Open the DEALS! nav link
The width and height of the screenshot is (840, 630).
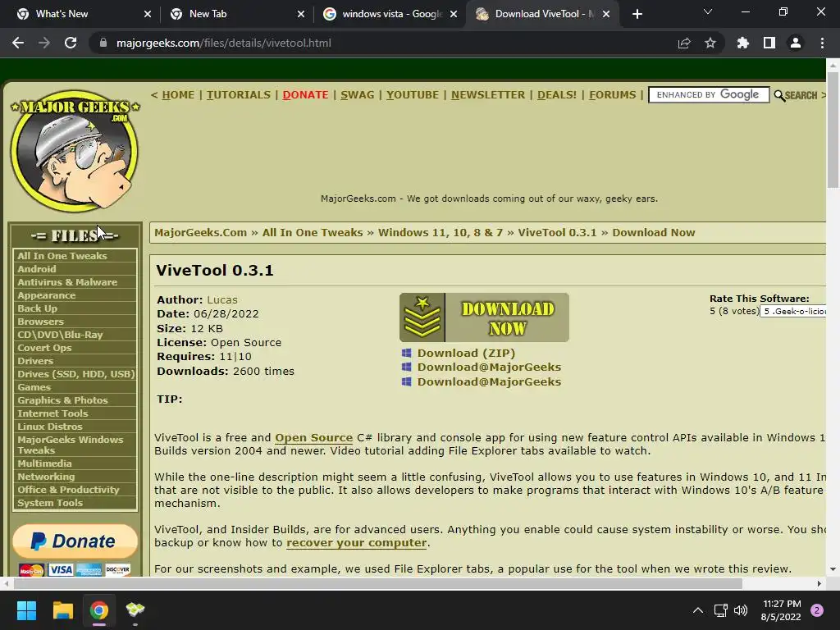(557, 95)
